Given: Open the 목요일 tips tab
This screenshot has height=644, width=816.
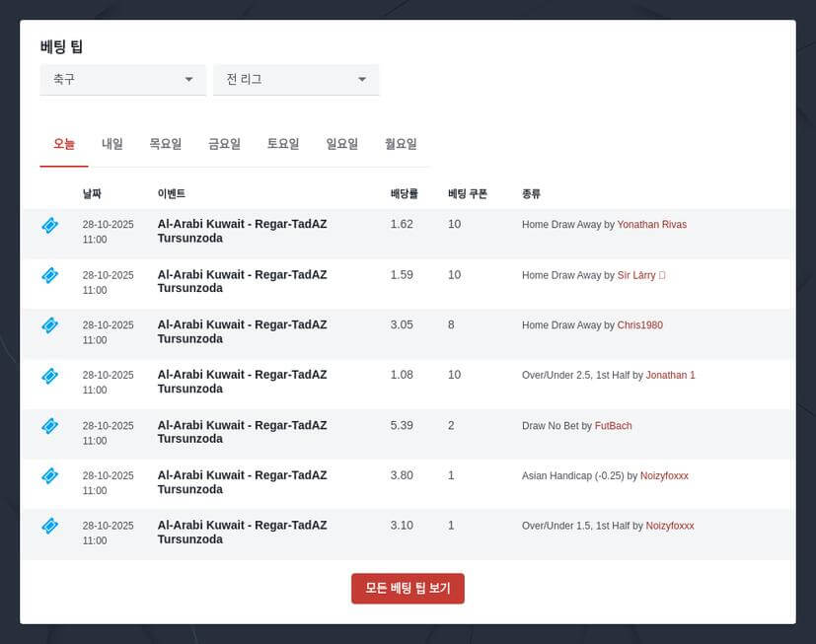Looking at the screenshot, I should 165,143.
